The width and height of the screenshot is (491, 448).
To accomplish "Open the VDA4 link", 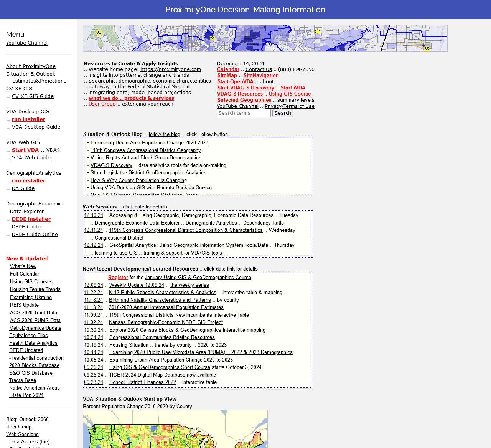I will pos(53,150).
